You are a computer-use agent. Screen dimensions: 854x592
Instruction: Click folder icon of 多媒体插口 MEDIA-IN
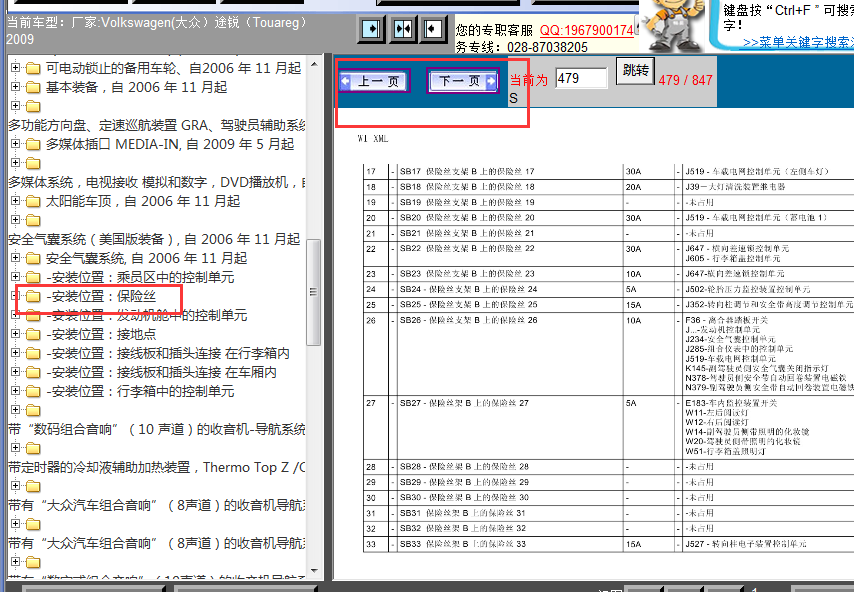(32, 144)
